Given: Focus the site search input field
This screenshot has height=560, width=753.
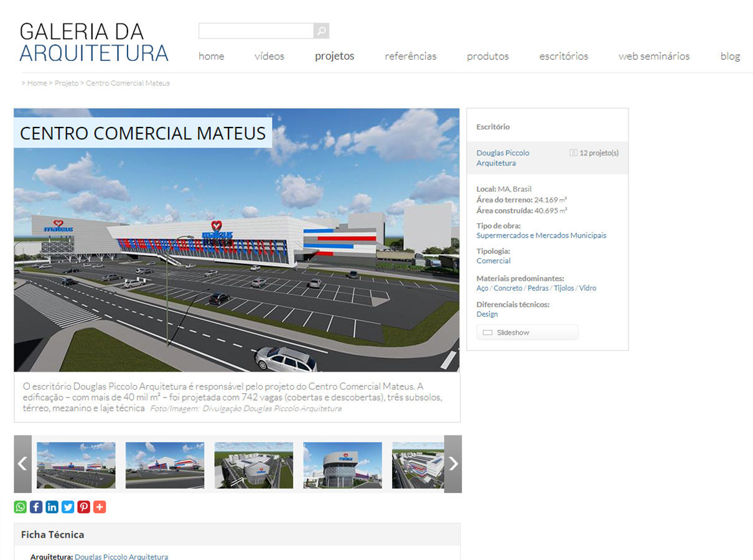Looking at the screenshot, I should [256, 30].
